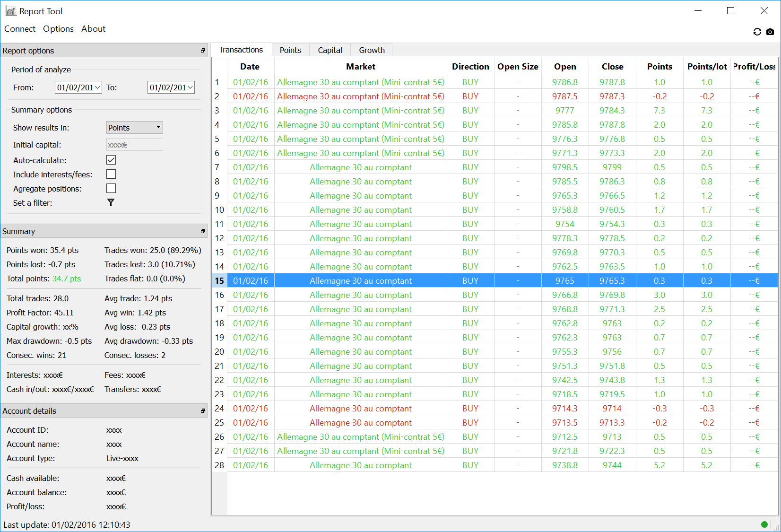Click the filter funnel icon
The height and width of the screenshot is (532, 781).
point(111,202)
